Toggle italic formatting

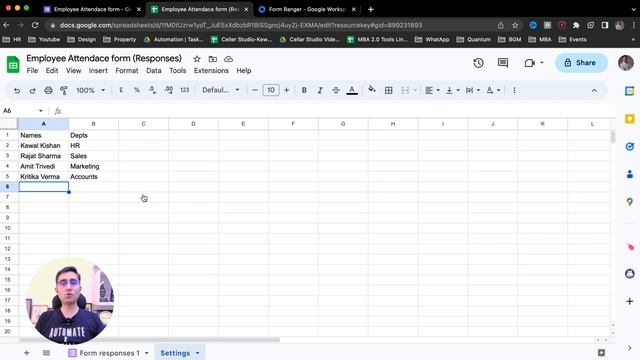(320, 90)
